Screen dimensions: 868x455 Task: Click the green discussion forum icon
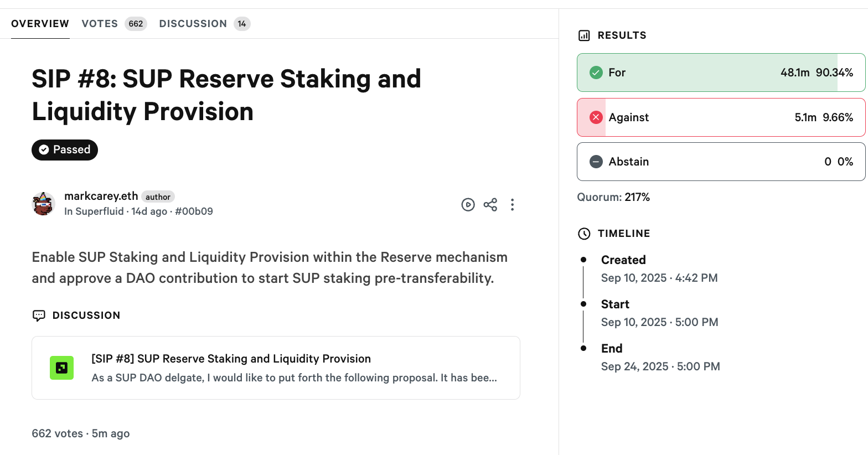point(61,368)
